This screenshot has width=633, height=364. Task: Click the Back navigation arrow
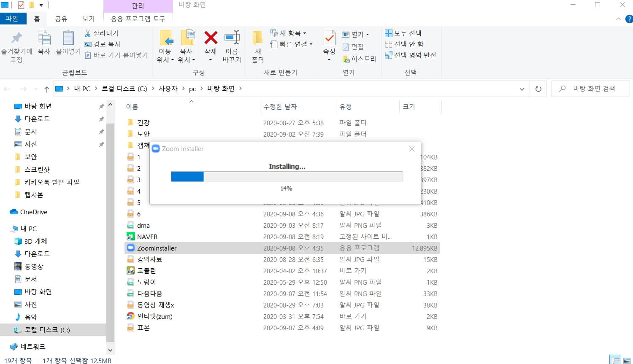coord(7,89)
